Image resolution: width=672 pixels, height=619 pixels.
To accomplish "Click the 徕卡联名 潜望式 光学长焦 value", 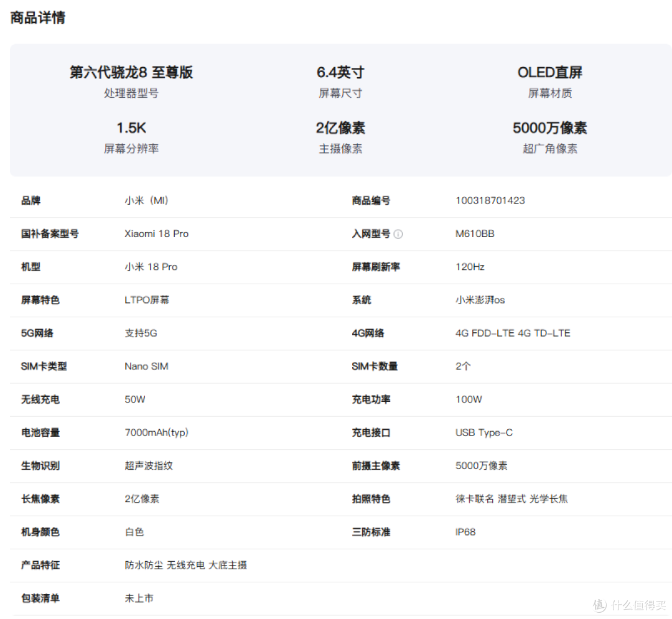I will (511, 499).
